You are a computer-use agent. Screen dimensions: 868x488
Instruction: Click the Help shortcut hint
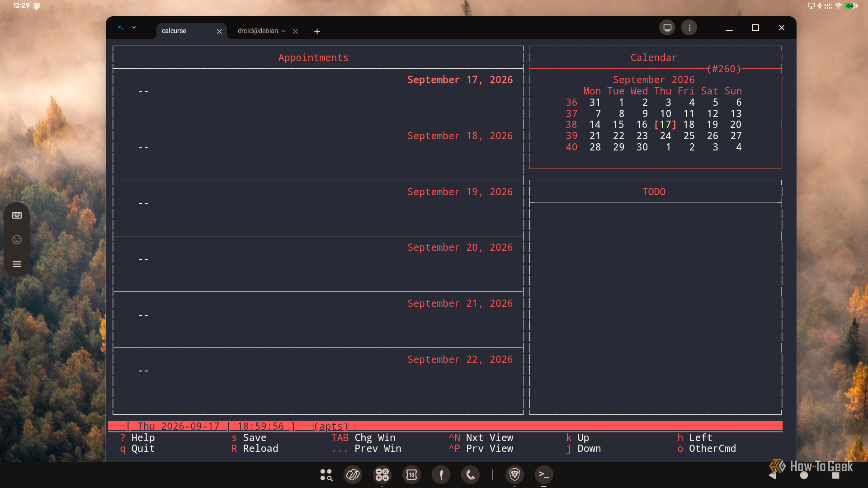(137, 437)
